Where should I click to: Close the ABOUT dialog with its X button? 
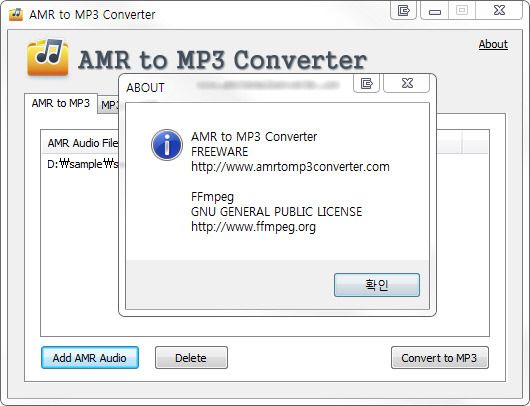pos(407,83)
